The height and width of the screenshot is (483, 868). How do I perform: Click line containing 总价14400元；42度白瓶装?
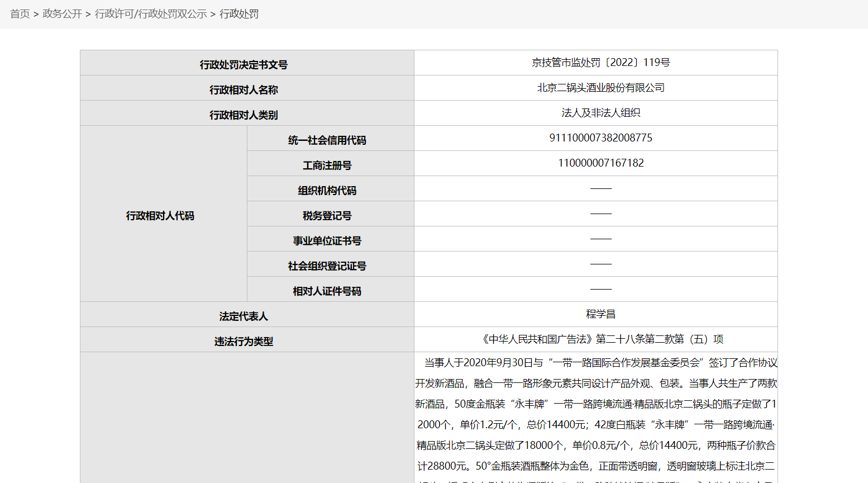pyautogui.click(x=596, y=425)
